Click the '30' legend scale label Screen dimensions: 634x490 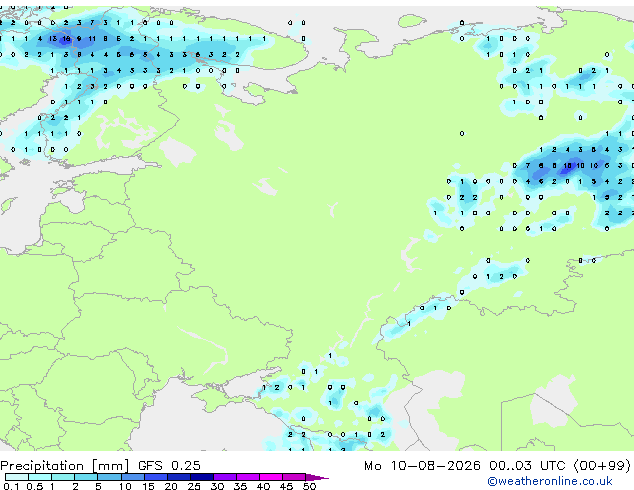pyautogui.click(x=217, y=486)
